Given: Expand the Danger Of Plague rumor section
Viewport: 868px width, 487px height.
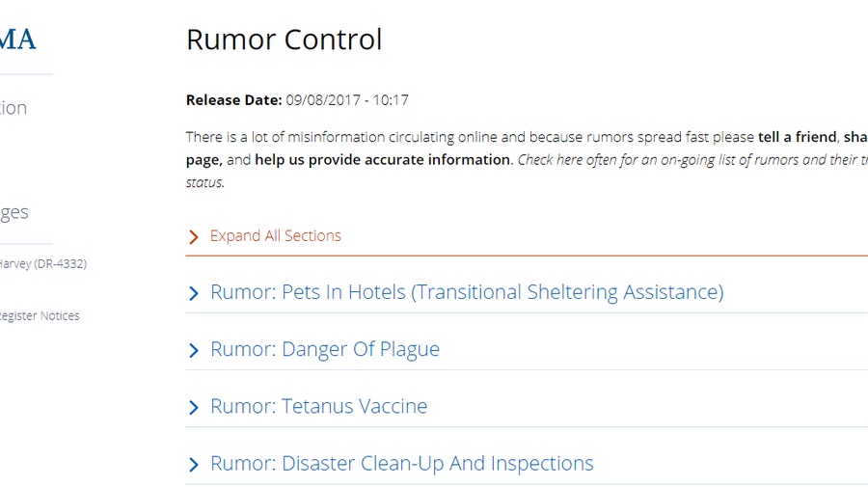Looking at the screenshot, I should [324, 349].
